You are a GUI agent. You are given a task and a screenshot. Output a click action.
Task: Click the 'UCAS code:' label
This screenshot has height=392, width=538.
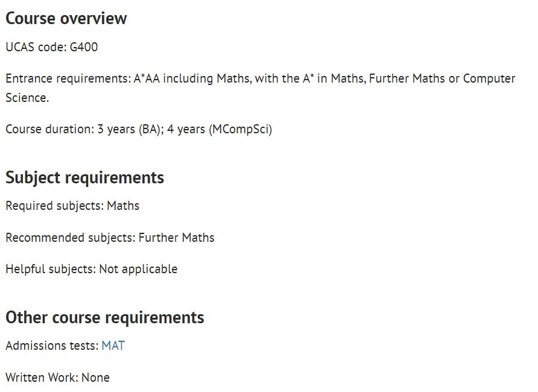tap(36, 47)
